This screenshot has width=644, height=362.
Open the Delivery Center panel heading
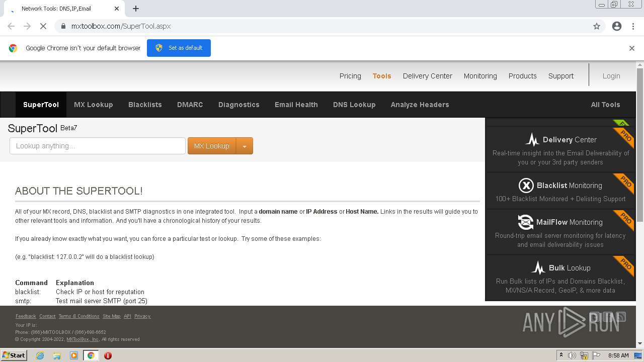[570, 140]
